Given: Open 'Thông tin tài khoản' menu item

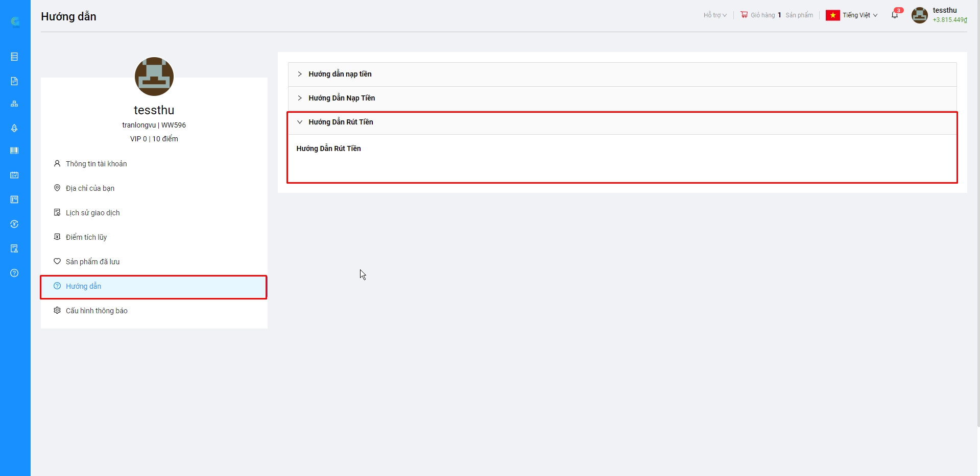Looking at the screenshot, I should point(96,164).
